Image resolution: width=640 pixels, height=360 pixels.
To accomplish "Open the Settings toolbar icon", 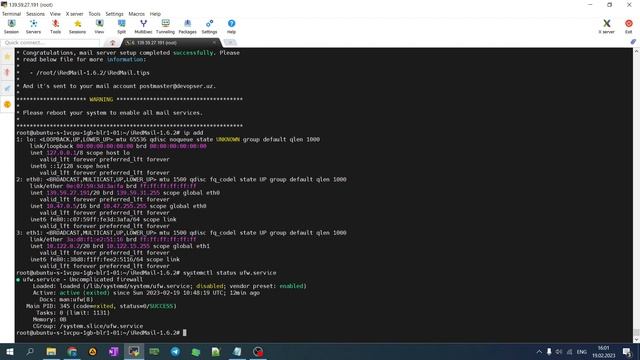I will 209,26.
